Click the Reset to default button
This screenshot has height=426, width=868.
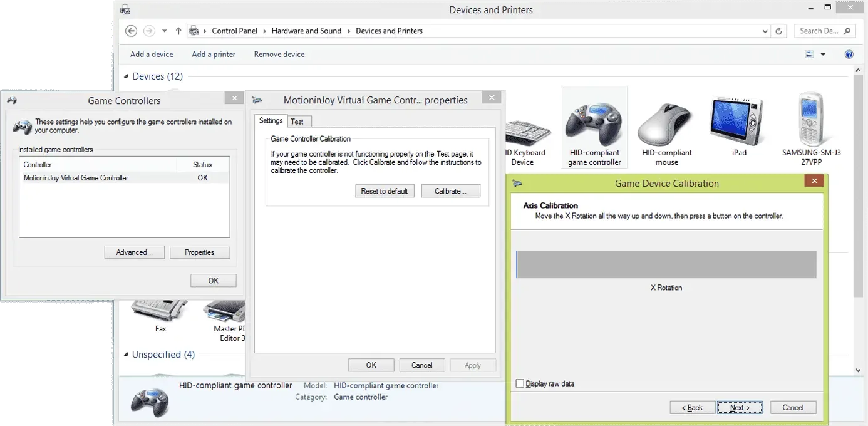(385, 191)
